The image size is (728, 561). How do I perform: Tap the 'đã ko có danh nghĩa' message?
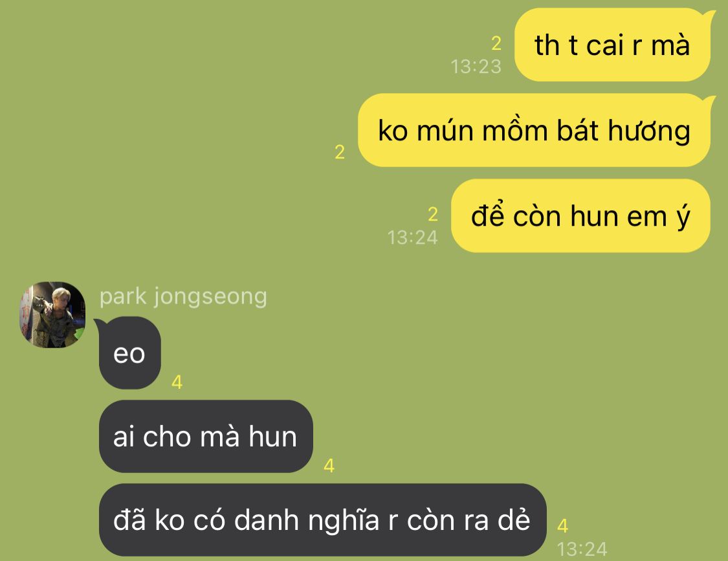[x=322, y=520]
